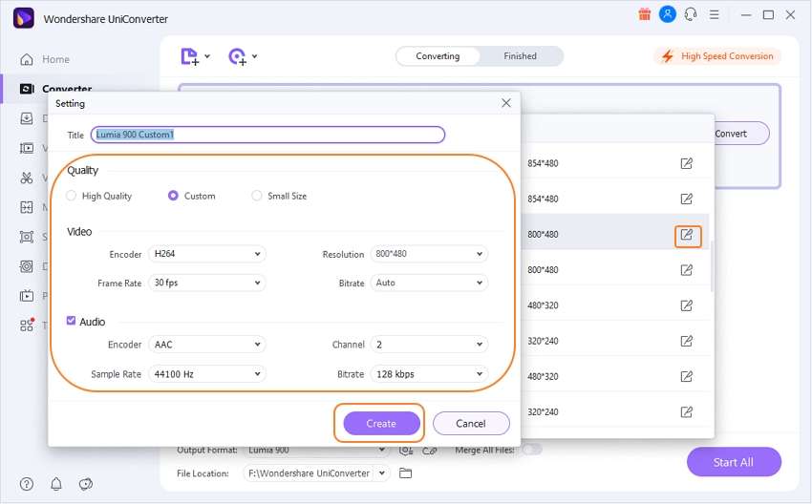
Task: Open the help question mark icon
Action: point(27,484)
